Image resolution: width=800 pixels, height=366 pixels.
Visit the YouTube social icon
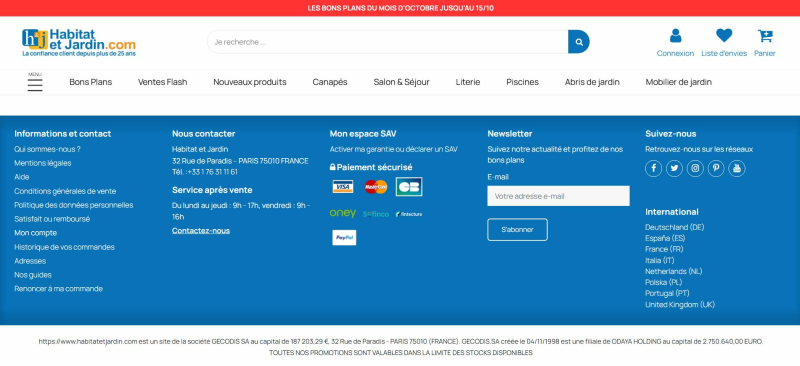coord(737,168)
